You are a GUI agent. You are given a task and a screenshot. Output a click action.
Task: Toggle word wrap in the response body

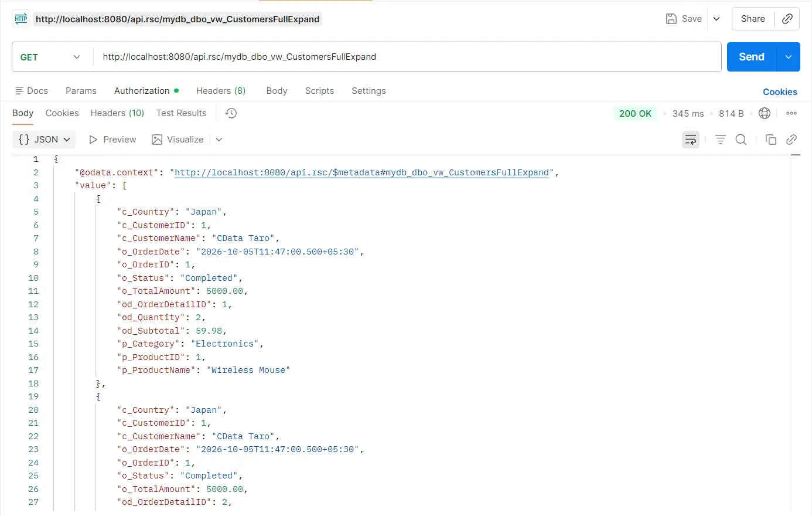691,140
